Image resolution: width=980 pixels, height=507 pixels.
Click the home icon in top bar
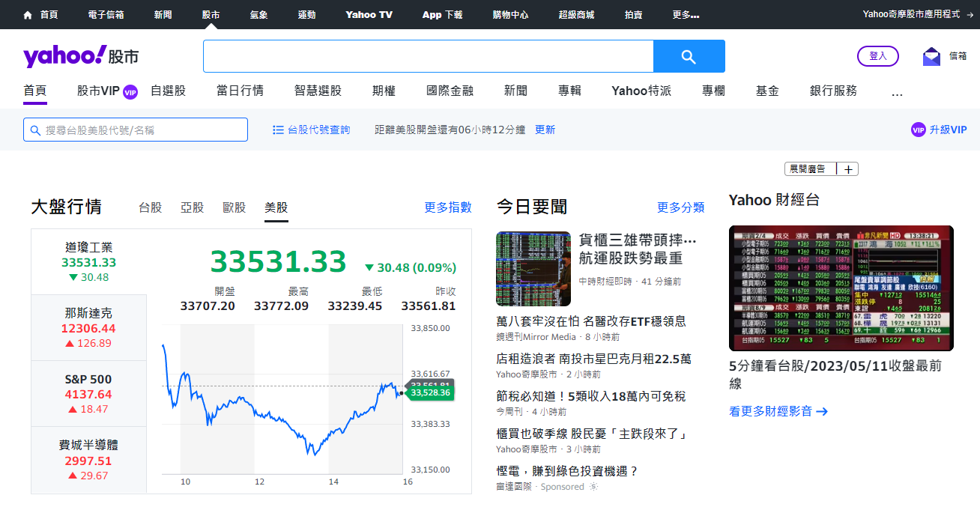click(x=28, y=14)
